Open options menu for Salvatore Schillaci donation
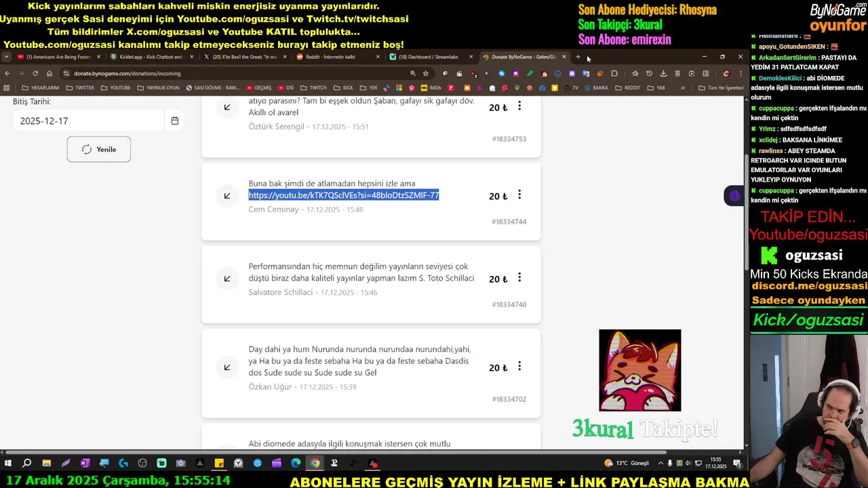This screenshot has width=868, height=488. coord(519,278)
